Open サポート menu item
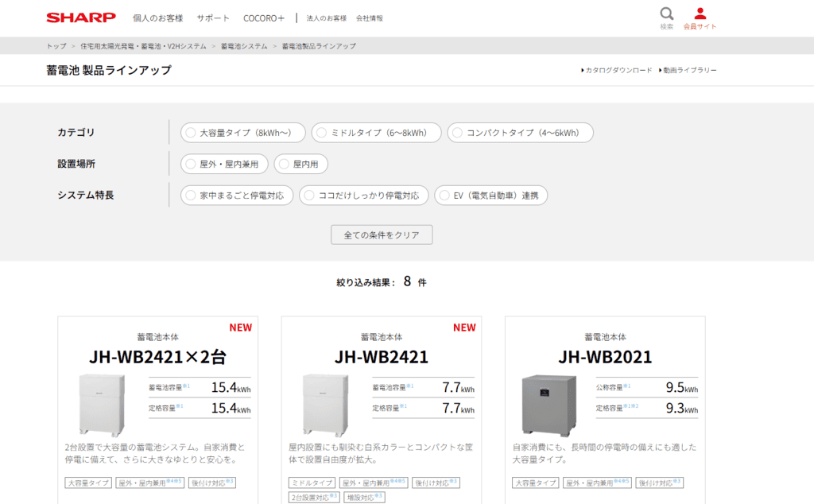Viewport: 814px width, 504px height. [213, 18]
